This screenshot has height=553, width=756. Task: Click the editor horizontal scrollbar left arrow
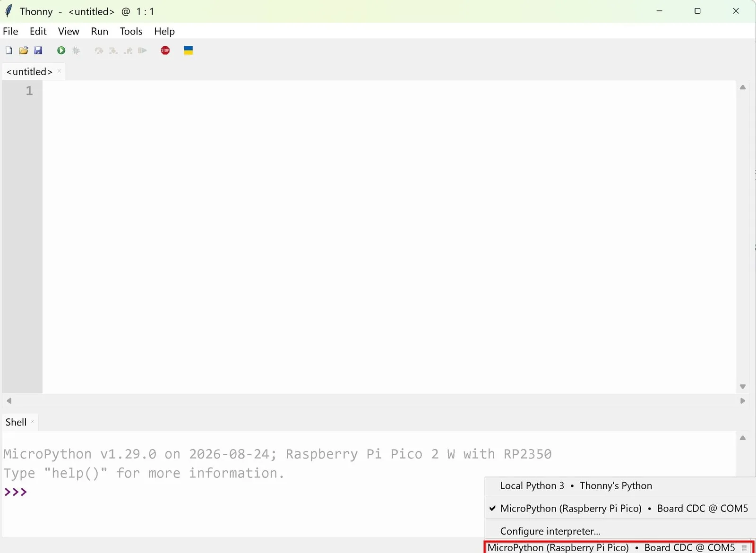coord(9,400)
